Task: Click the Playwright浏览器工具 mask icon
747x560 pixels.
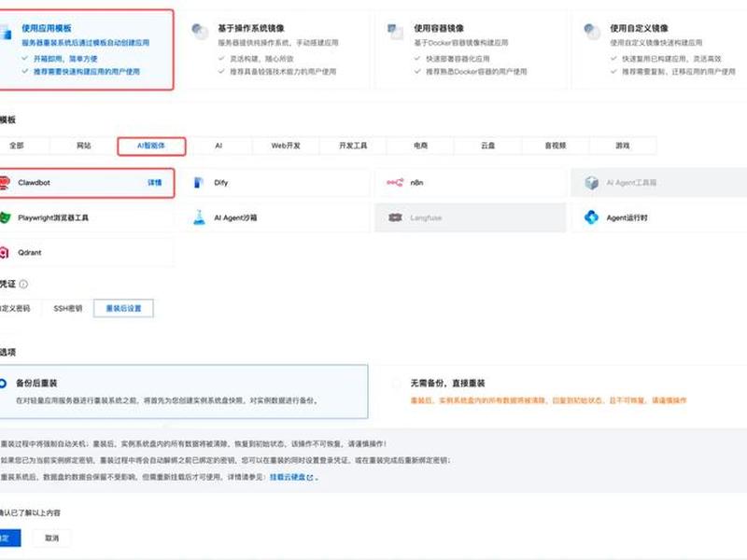Action: (5, 218)
